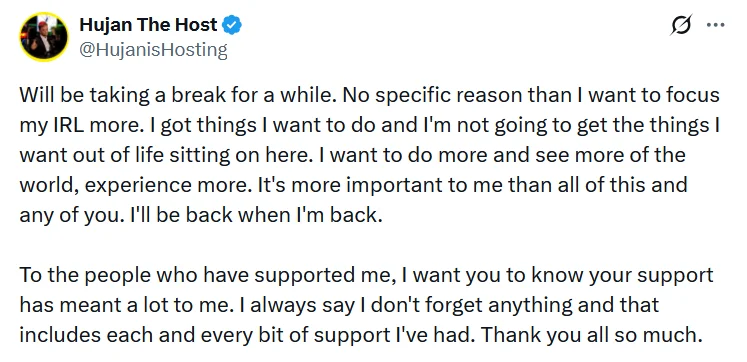Open the Grok explain-post slashed-circle icon
747x362 pixels.
(680, 25)
